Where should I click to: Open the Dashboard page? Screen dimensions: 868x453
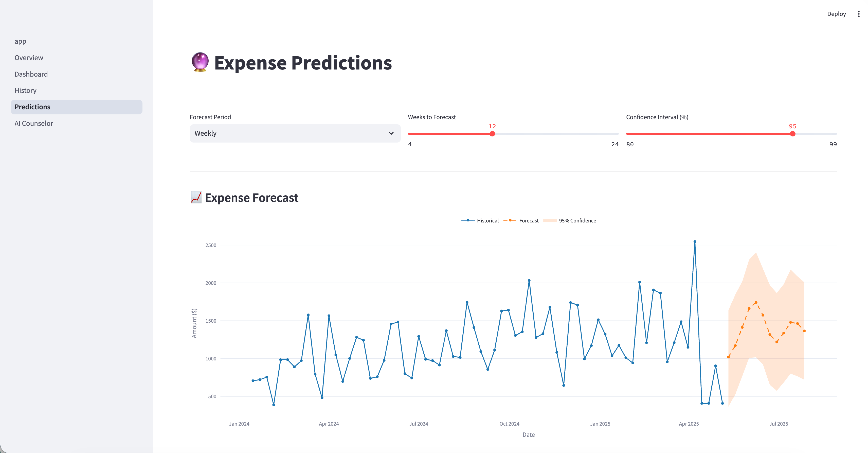pyautogui.click(x=31, y=74)
